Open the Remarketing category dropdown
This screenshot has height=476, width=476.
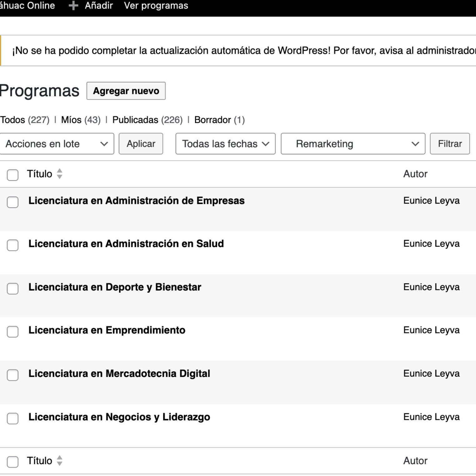pyautogui.click(x=353, y=144)
